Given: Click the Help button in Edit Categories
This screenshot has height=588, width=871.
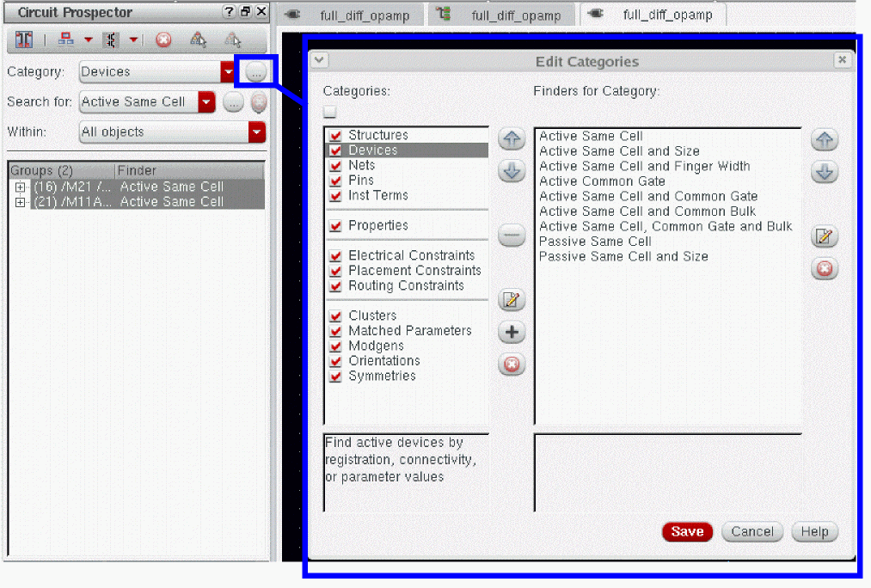Looking at the screenshot, I should [x=814, y=532].
